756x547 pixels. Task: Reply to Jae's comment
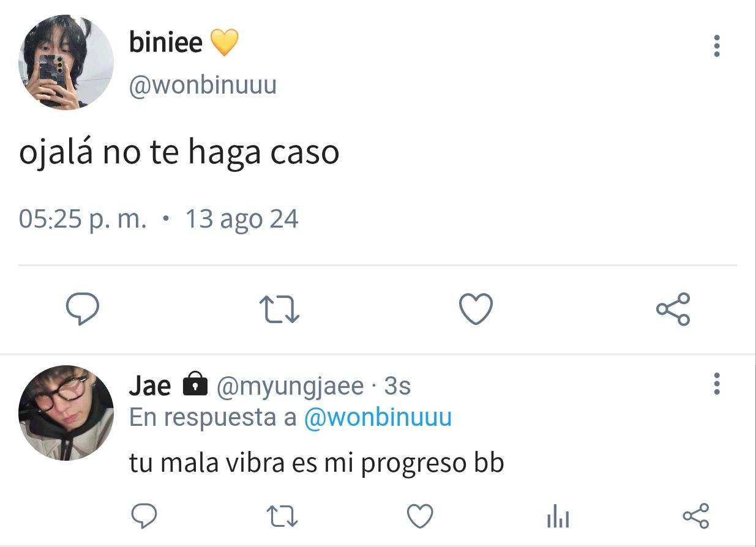tap(144, 516)
